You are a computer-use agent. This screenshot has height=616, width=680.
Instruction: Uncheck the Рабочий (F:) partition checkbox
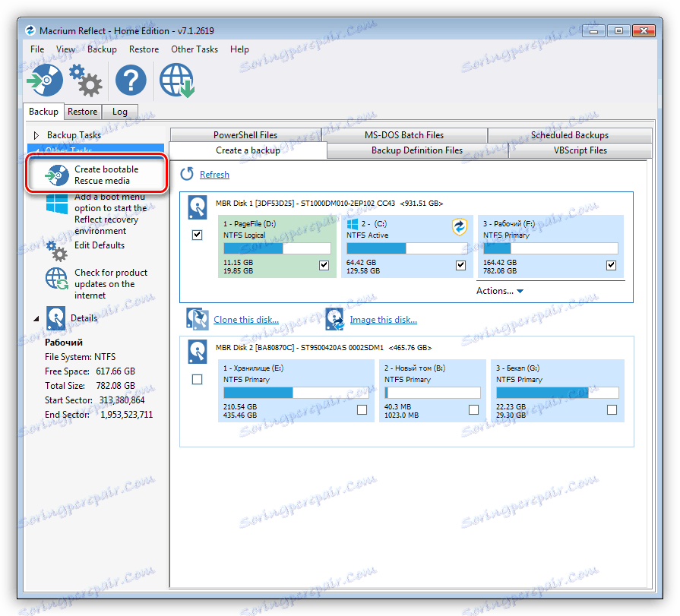(x=611, y=265)
